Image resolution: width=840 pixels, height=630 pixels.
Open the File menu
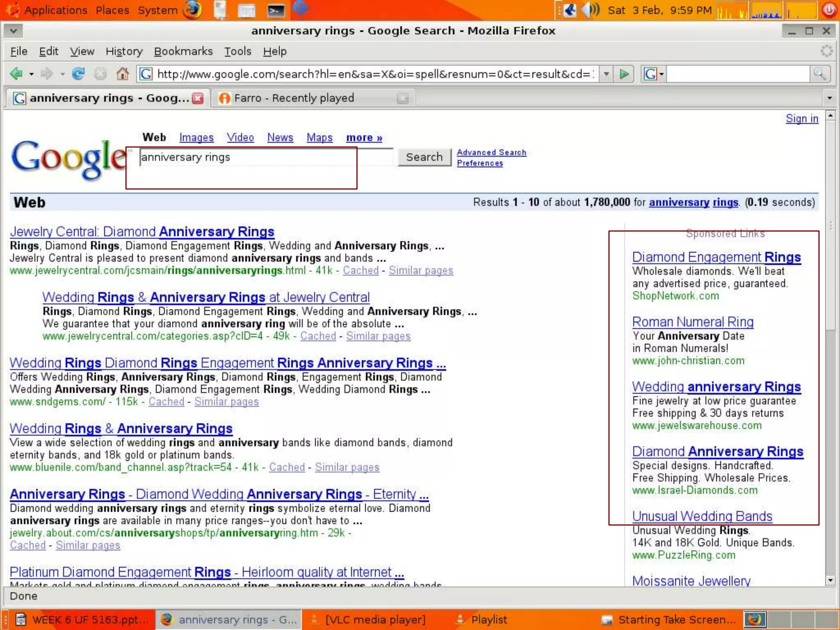(x=19, y=51)
